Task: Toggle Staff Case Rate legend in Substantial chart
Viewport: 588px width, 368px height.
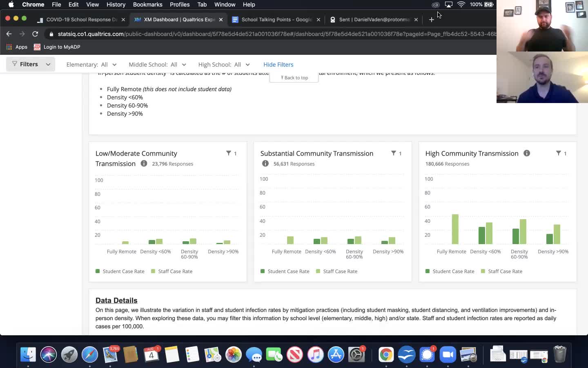Action: [337, 271]
